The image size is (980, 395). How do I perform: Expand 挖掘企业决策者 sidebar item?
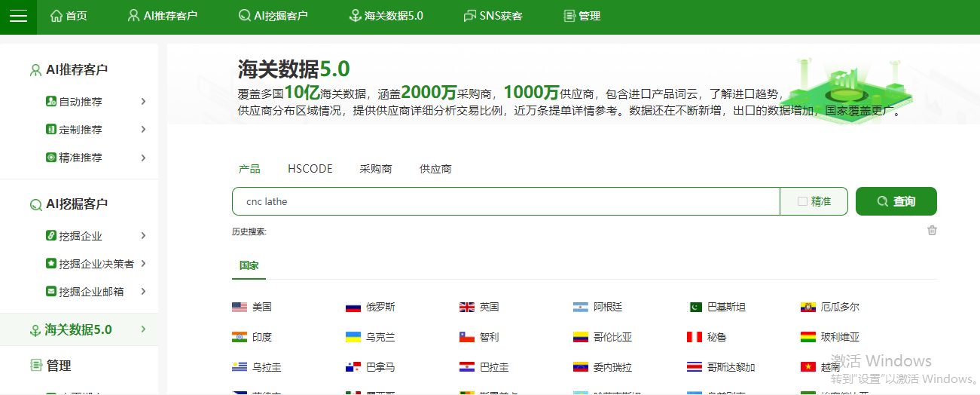[x=143, y=264]
